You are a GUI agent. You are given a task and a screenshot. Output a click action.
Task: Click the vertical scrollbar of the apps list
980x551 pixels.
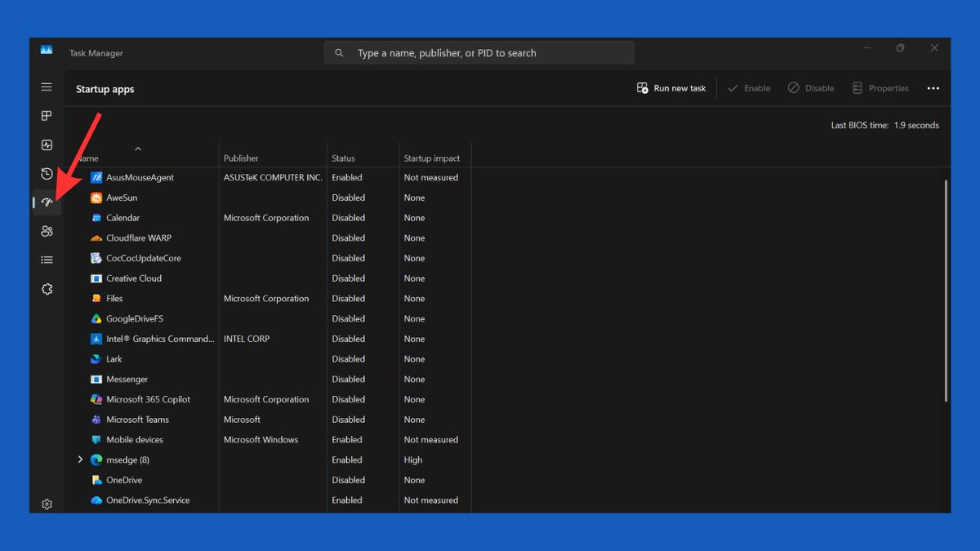coord(947,291)
